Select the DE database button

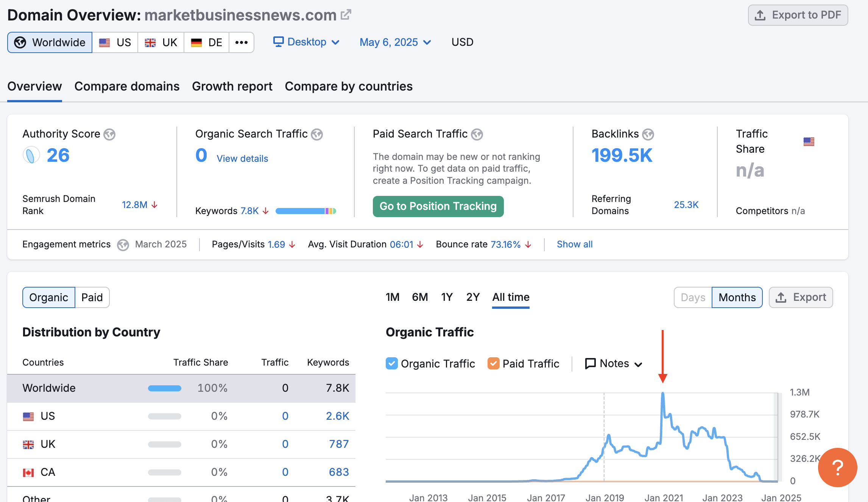[x=207, y=42]
